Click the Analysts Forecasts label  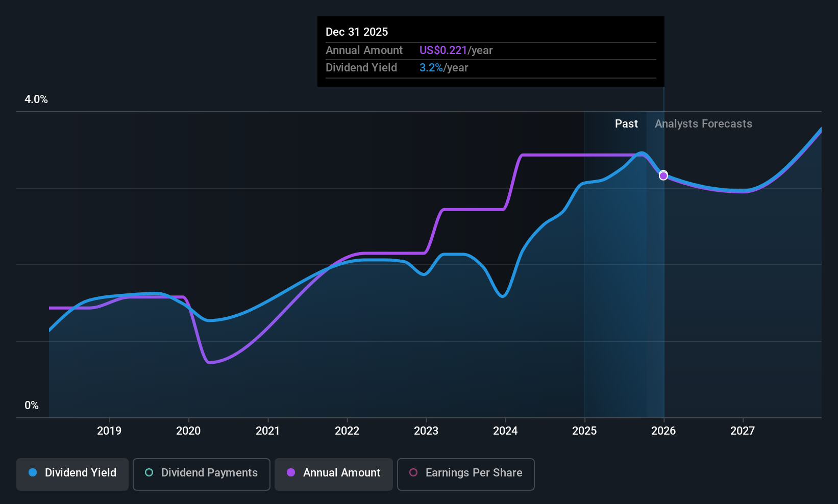click(x=703, y=123)
